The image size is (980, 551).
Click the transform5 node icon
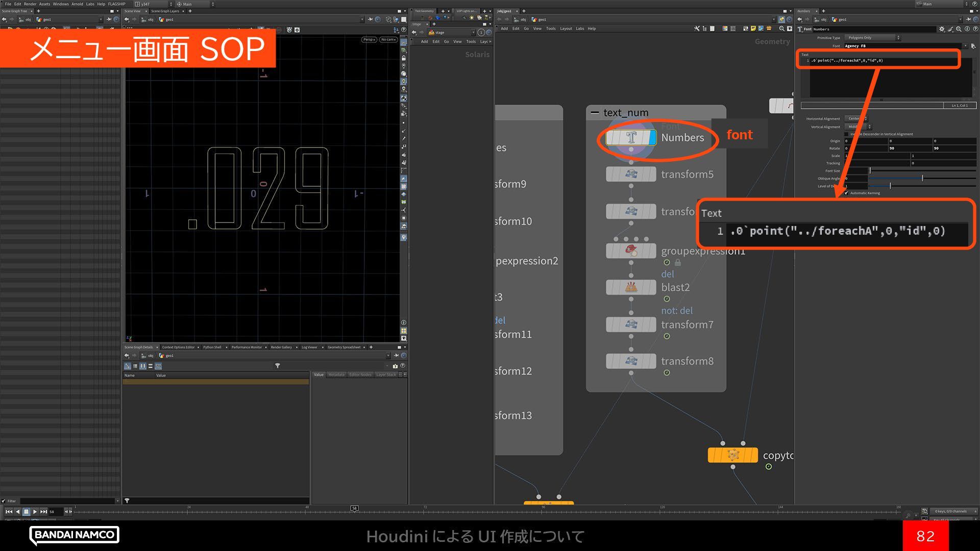coord(631,174)
